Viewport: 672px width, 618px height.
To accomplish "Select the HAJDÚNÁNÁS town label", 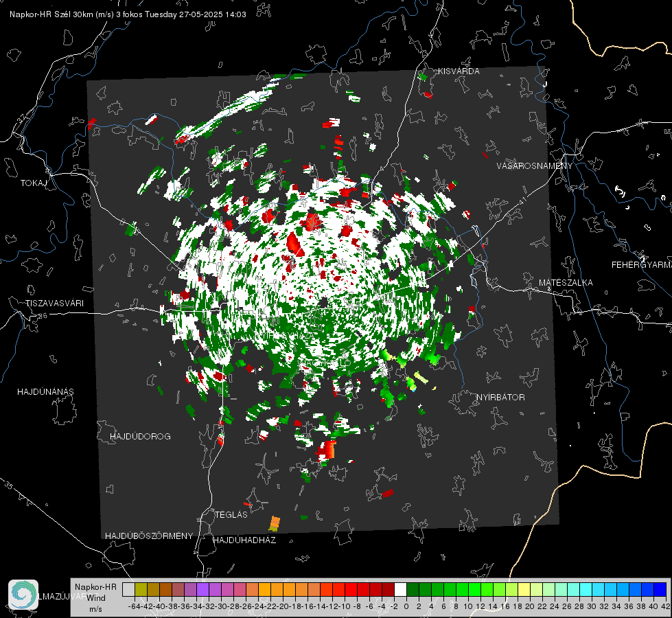I will 45,391.
